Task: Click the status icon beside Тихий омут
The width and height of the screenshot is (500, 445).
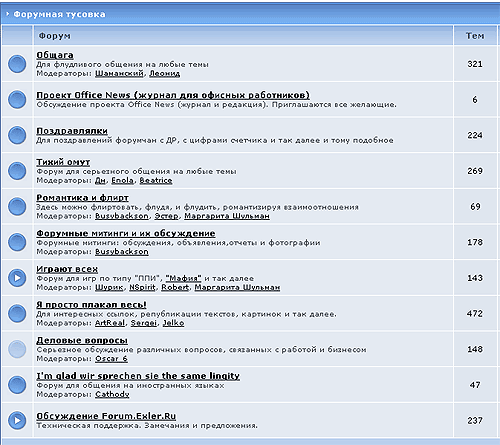Action: [17, 171]
